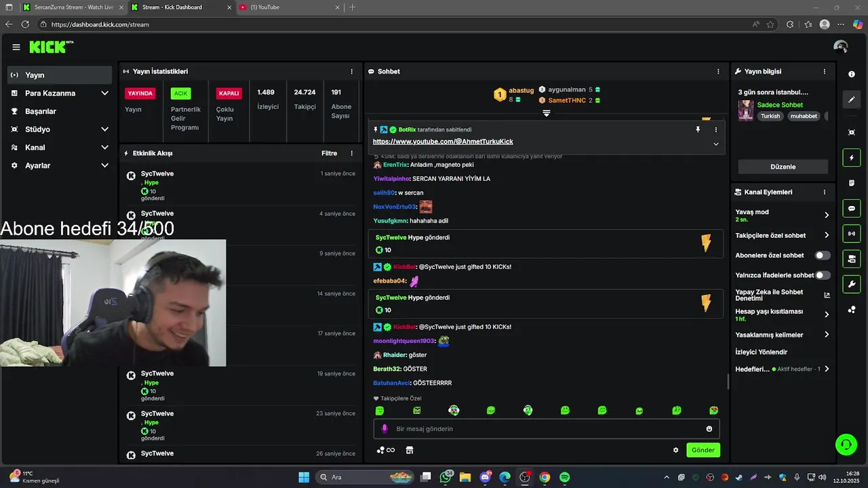868x488 pixels.
Task: Open the profile avatar menu
Action: click(841, 47)
